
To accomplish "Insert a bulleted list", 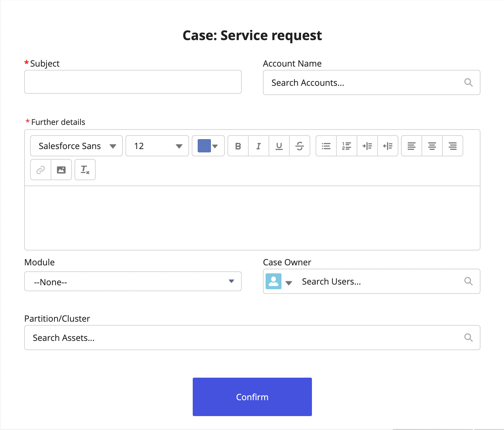I will [x=326, y=146].
